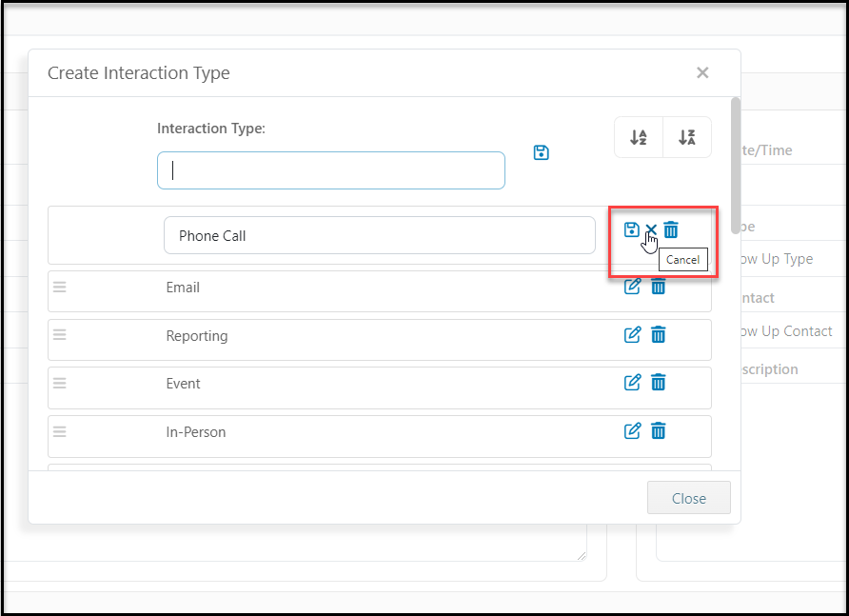849x616 pixels.
Task: Grab the In-Person row drag handle
Action: 60,432
